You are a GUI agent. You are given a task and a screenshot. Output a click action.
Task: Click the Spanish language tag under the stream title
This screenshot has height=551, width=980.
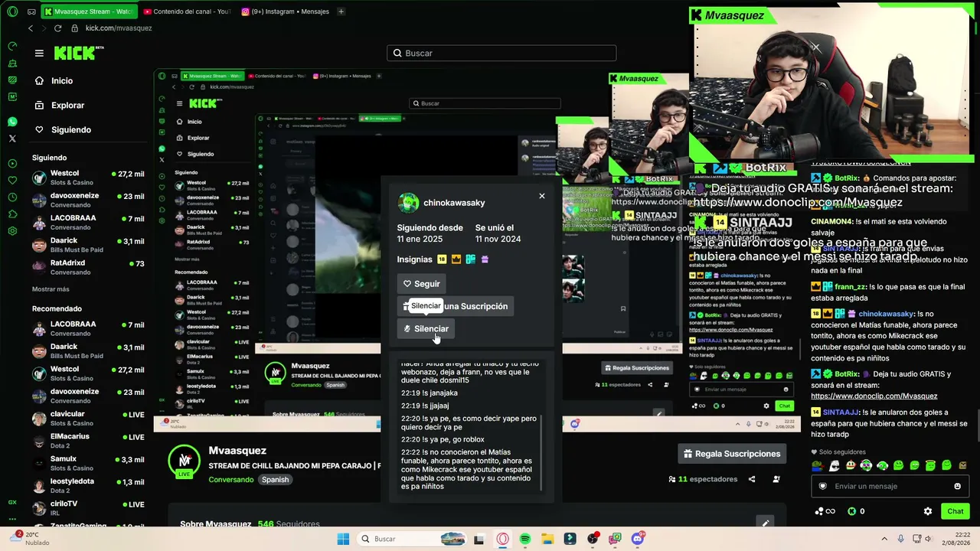pyautogui.click(x=275, y=480)
